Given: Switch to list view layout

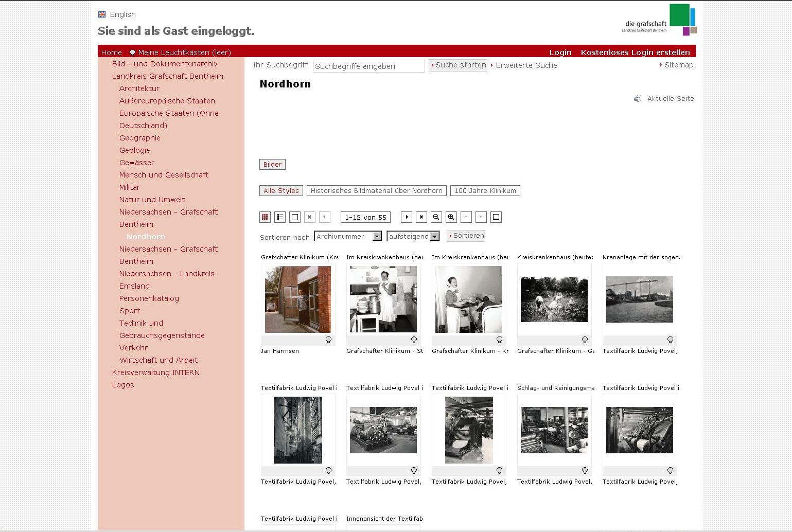Looking at the screenshot, I should coord(280,217).
